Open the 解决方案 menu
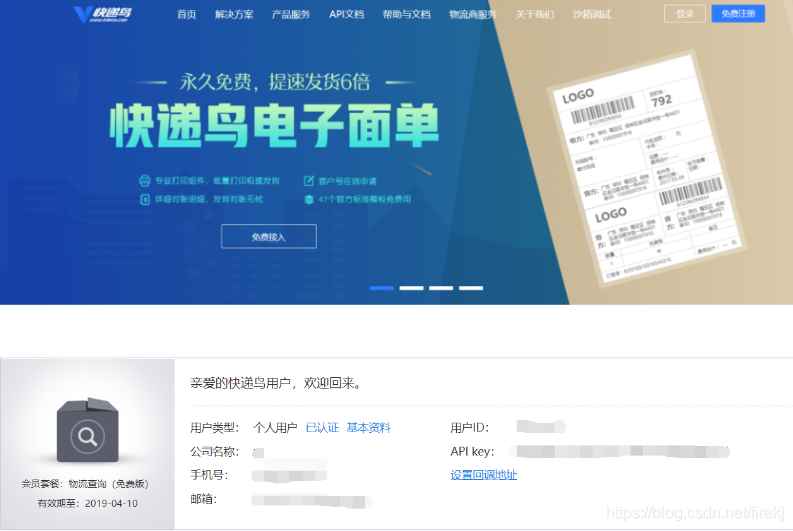 234,14
